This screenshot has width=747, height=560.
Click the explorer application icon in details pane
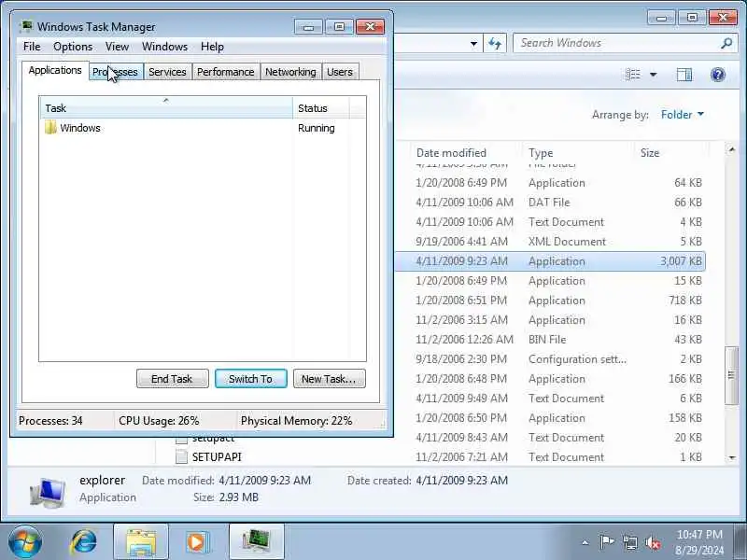(x=48, y=493)
